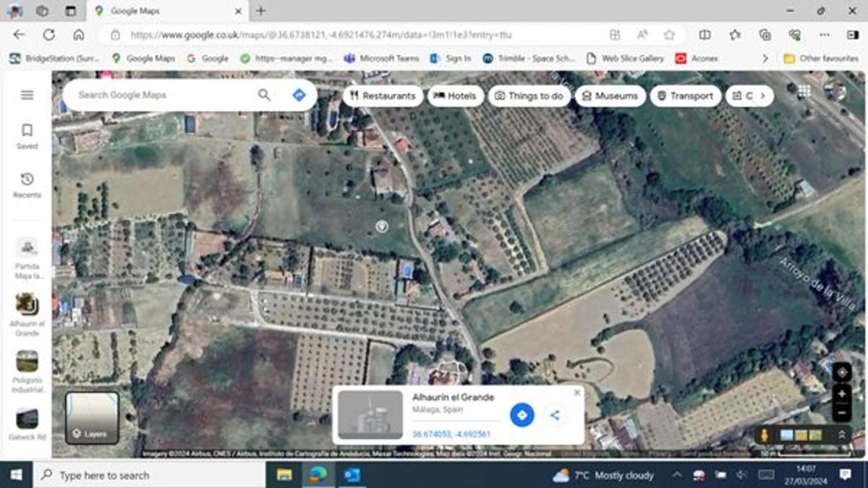
Task: Click the Share icon on the place card
Action: [x=555, y=415]
